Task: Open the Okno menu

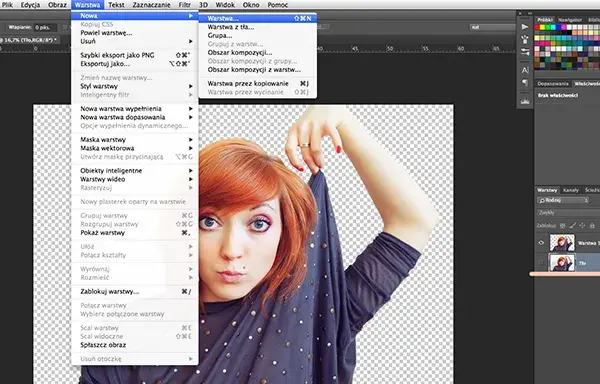Action: click(251, 5)
